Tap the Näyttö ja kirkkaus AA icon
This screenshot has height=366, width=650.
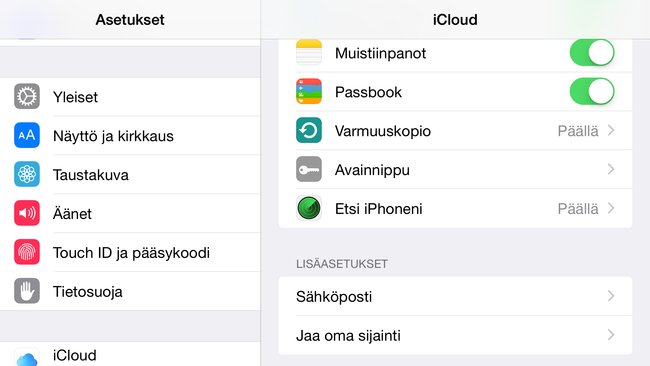click(27, 135)
